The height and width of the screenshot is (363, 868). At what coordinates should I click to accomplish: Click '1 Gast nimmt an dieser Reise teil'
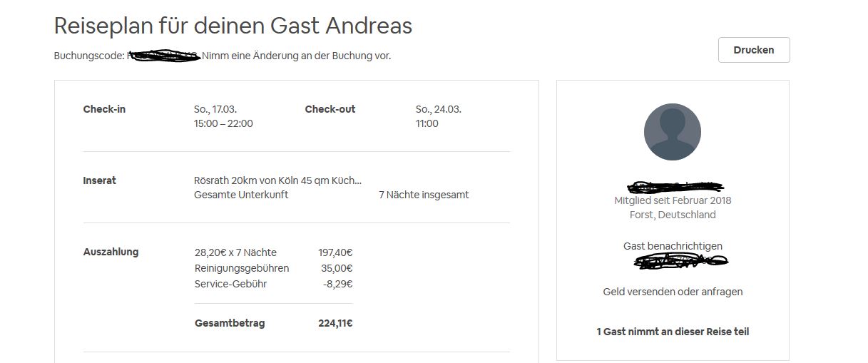[672, 332]
